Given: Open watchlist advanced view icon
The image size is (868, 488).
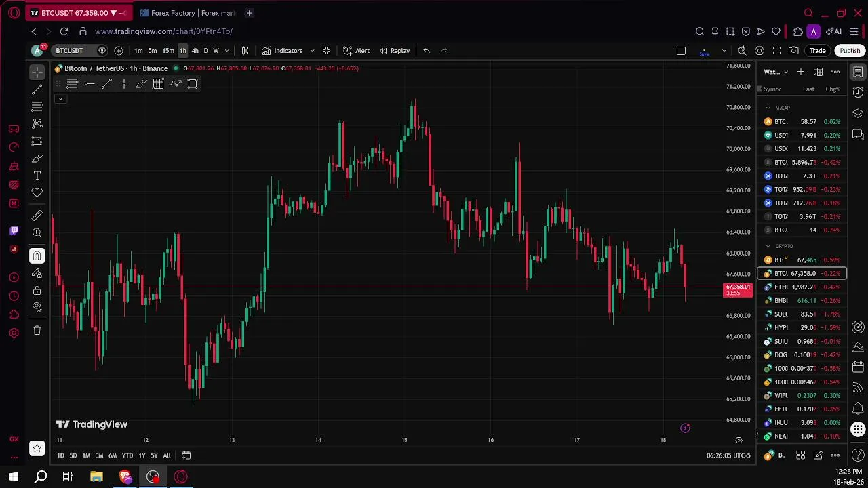Looking at the screenshot, I should tap(818, 72).
